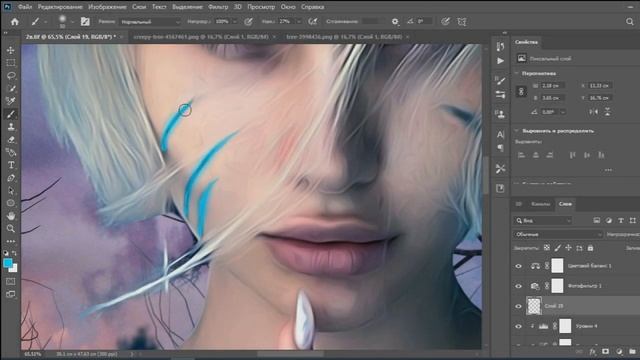Toggle lock transparent pixels checkerboard icon
The image size is (640, 360).
(x=547, y=248)
